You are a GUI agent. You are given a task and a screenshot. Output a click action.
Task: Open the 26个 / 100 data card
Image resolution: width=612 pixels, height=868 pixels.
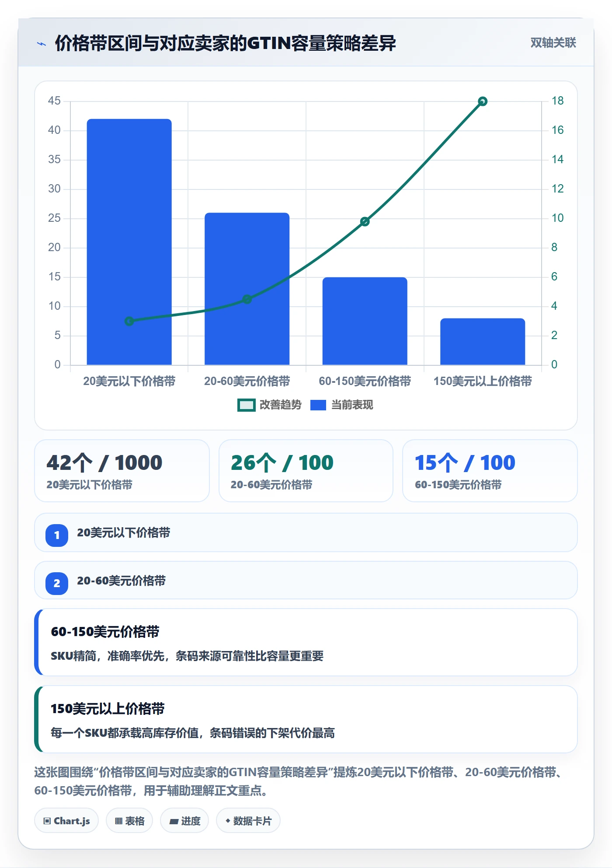pyautogui.click(x=306, y=471)
